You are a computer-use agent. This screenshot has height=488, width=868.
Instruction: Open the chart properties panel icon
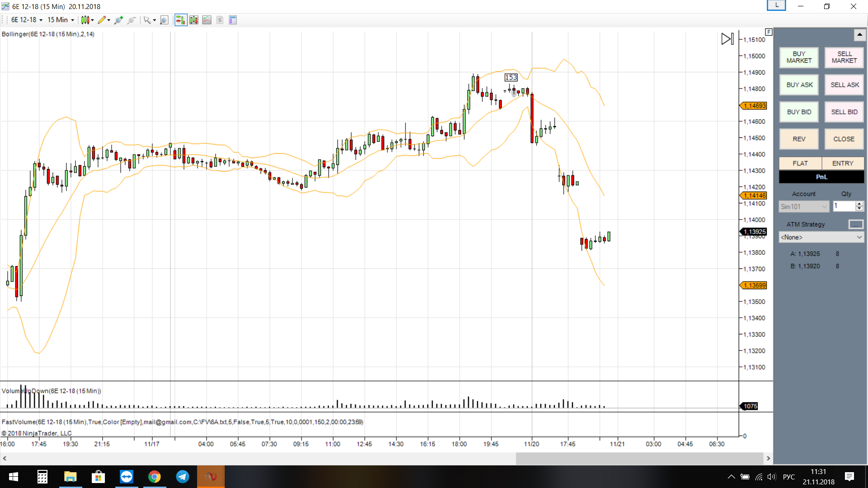pyautogui.click(x=233, y=20)
